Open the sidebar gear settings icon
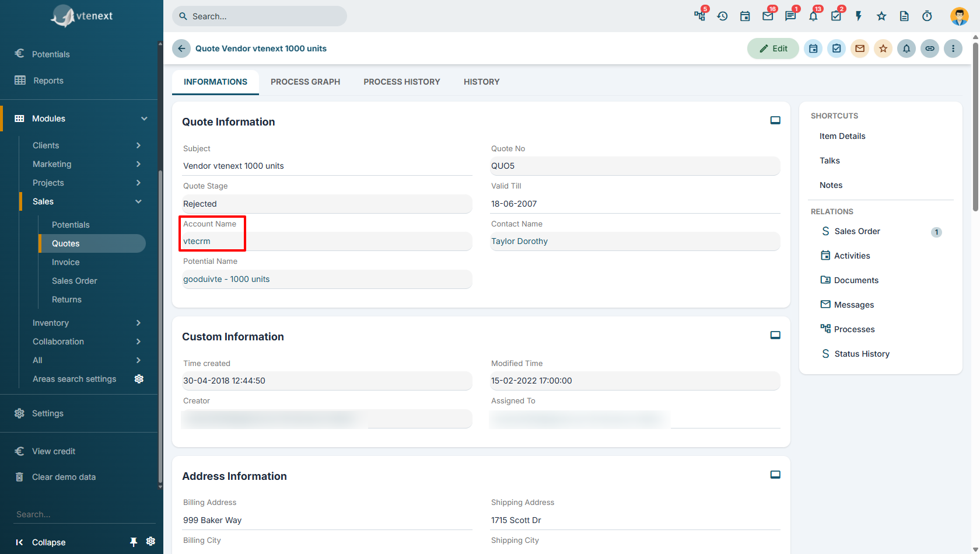Viewport: 980px width, 554px height. (x=150, y=541)
